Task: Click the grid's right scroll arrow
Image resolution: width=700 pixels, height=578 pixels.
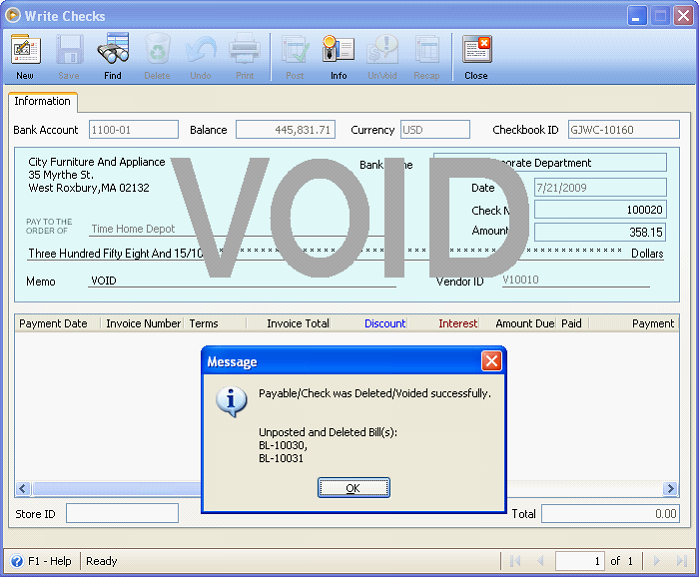Action: pyautogui.click(x=670, y=488)
